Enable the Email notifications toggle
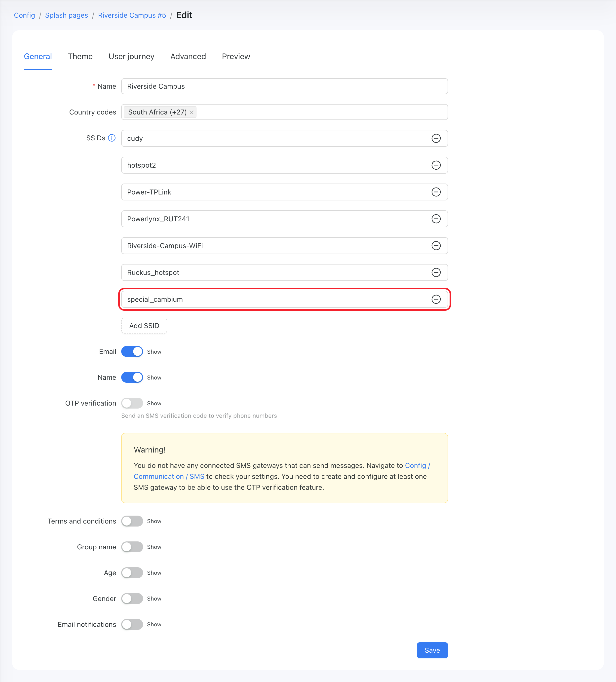The width and height of the screenshot is (616, 682). tap(132, 624)
